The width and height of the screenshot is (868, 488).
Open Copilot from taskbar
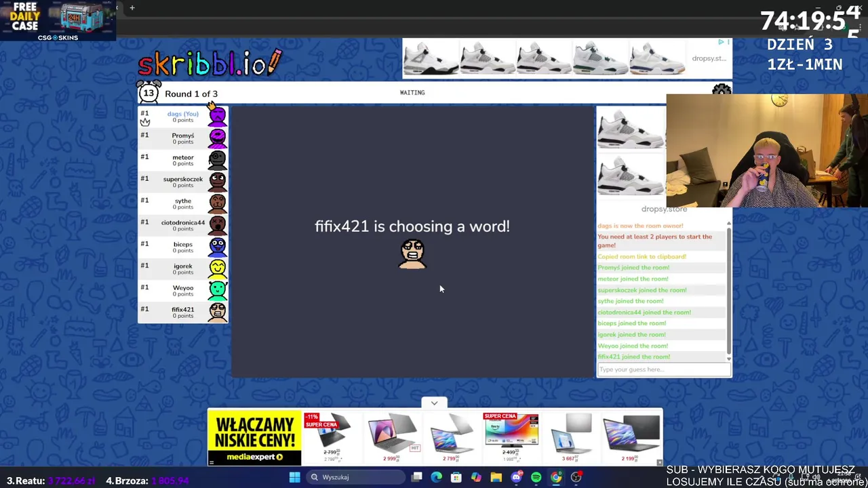[x=476, y=477]
